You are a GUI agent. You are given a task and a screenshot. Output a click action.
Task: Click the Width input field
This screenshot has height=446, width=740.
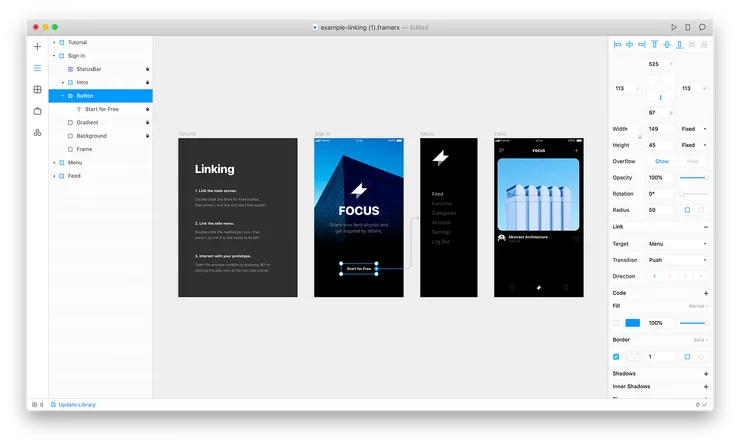coord(659,129)
